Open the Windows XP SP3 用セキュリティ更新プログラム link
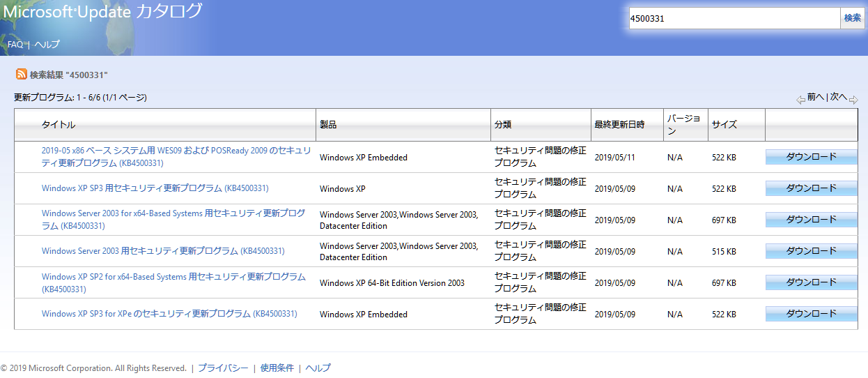Viewport: 868px width, 378px height. click(155, 188)
